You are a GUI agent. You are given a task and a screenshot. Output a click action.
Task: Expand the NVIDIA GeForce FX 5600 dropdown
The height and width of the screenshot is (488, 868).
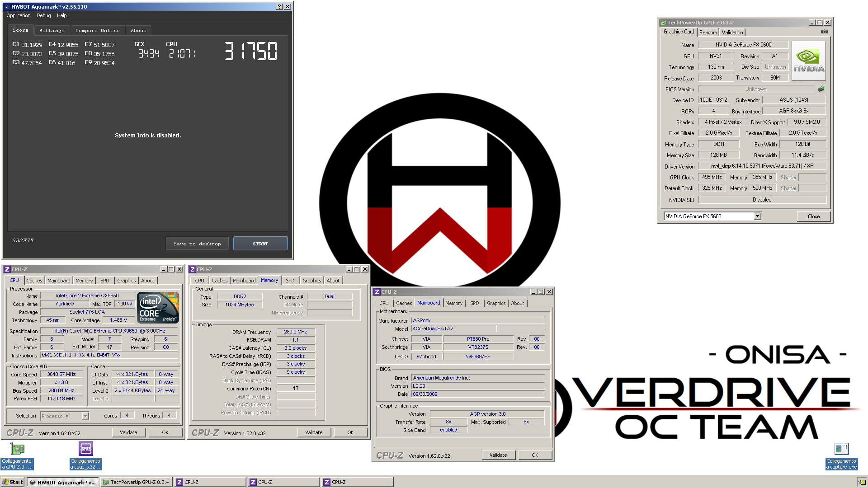(x=758, y=216)
